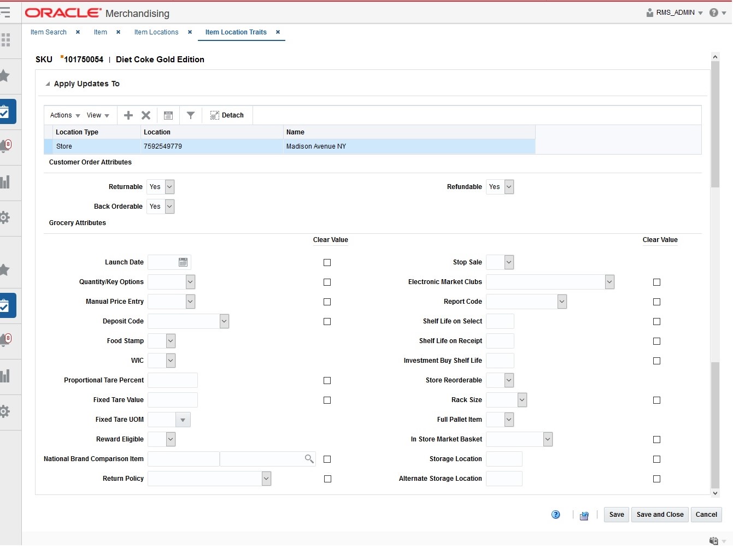The image size is (733, 560).
Task: Enable Clear Value for Return Policy
Action: point(327,479)
